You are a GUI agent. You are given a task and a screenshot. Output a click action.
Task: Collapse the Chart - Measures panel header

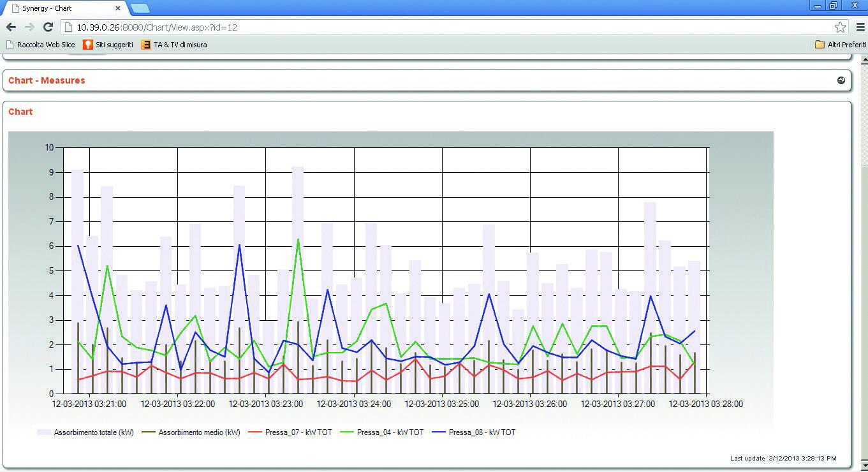tap(46, 80)
